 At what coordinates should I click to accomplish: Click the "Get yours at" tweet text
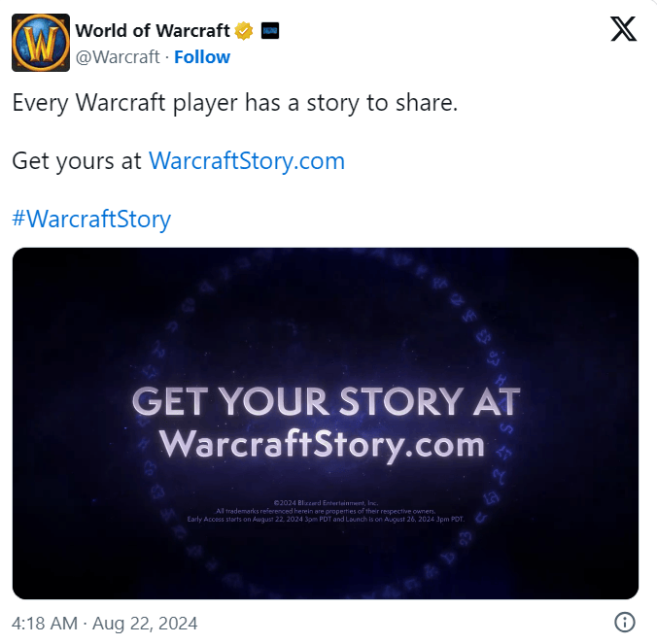(77, 161)
